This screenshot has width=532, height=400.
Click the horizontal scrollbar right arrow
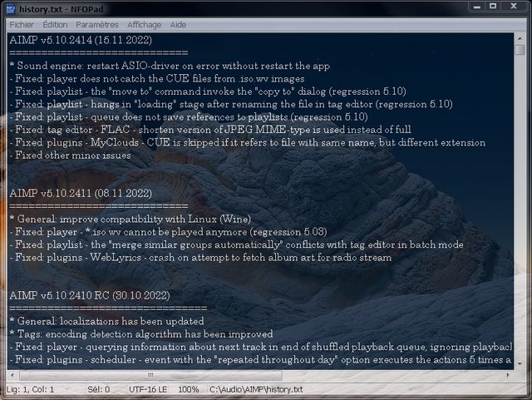tap(508, 375)
